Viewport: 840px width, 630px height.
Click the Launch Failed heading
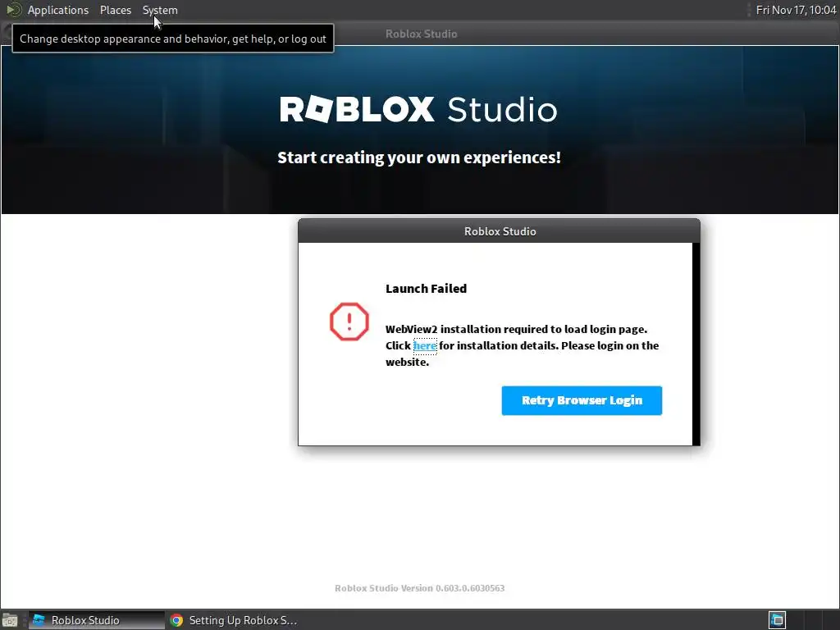click(x=426, y=288)
